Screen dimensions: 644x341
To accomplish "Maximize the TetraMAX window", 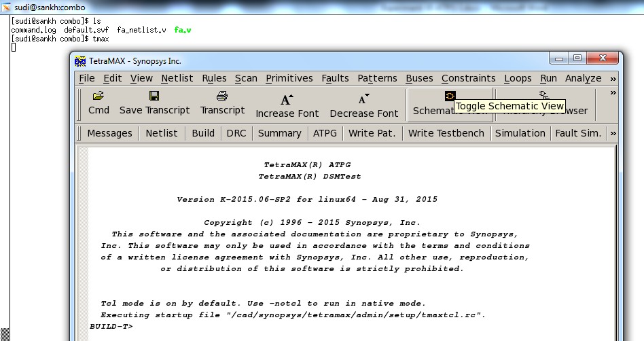I will [x=577, y=58].
